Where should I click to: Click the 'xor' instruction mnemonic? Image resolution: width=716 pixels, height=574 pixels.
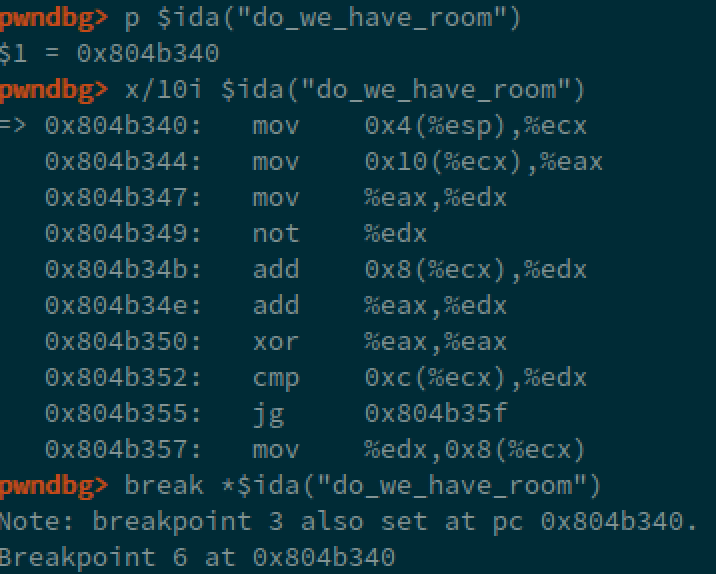pos(275,341)
